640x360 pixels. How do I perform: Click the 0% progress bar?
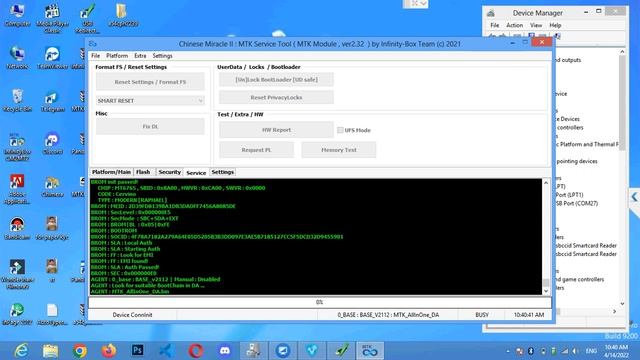pos(320,302)
